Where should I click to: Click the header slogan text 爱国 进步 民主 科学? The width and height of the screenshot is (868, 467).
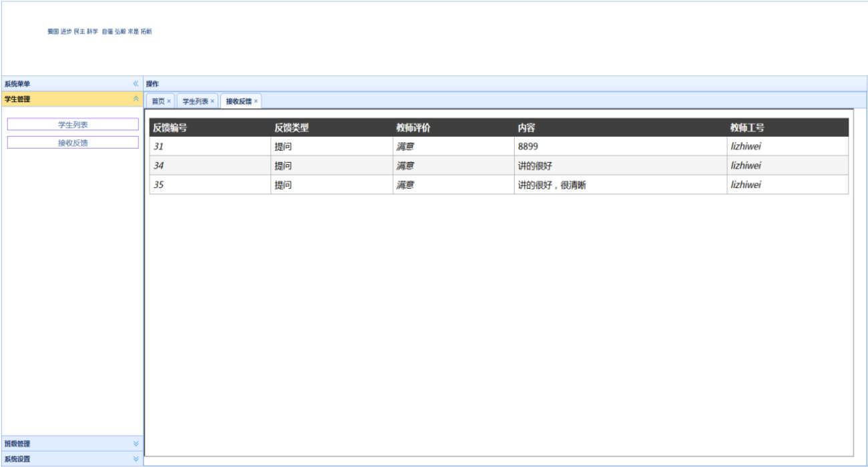click(x=73, y=31)
